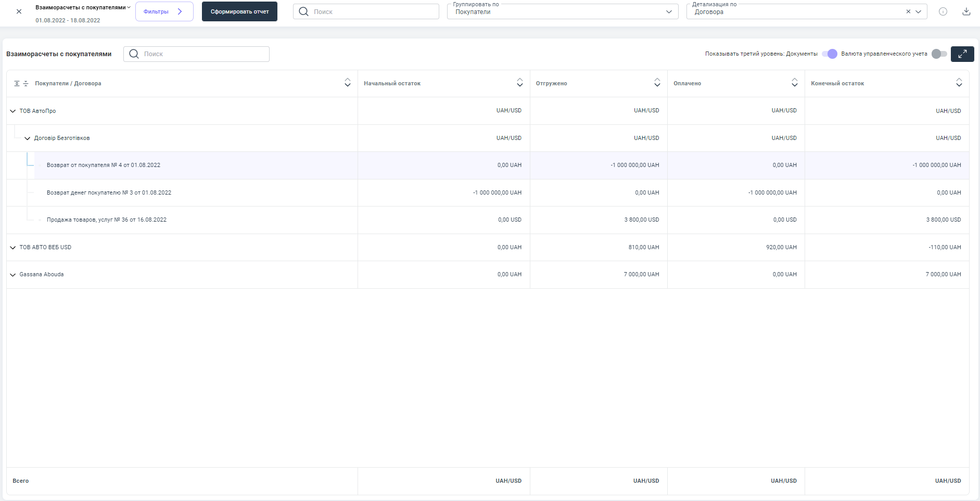Clear the Договора detail selection
Image resolution: width=980 pixels, height=501 pixels.
coord(908,11)
